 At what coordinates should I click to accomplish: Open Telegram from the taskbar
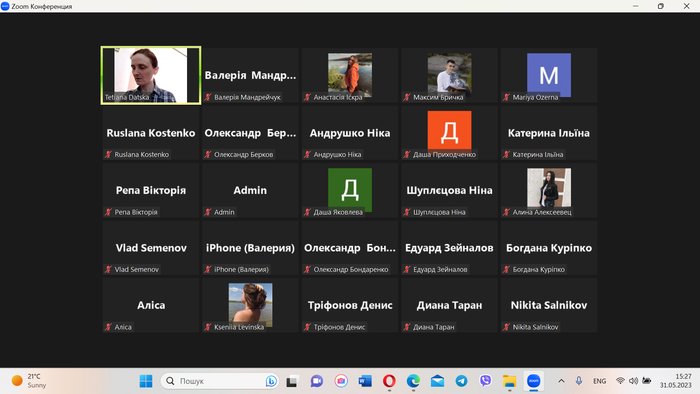(x=461, y=381)
